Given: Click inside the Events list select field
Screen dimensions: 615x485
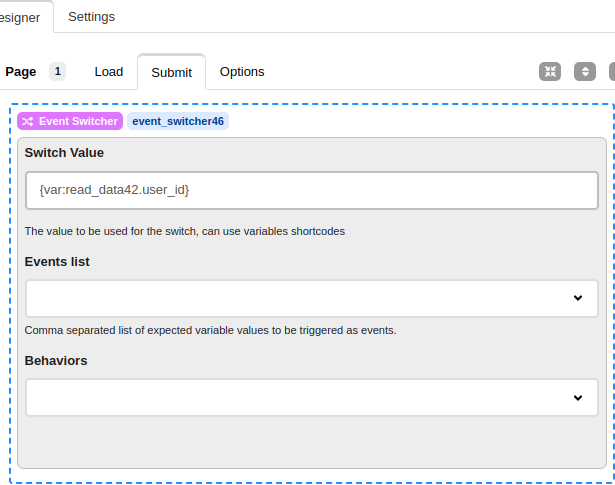Looking at the screenshot, I should point(300,299).
